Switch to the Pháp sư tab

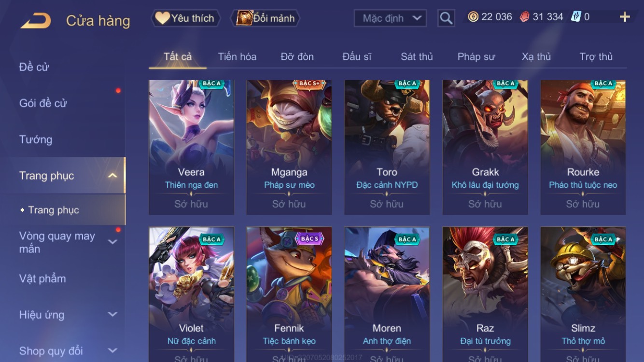click(476, 56)
